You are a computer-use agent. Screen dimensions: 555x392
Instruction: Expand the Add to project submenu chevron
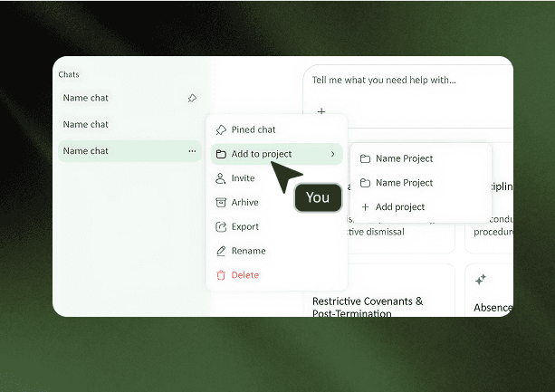click(332, 154)
